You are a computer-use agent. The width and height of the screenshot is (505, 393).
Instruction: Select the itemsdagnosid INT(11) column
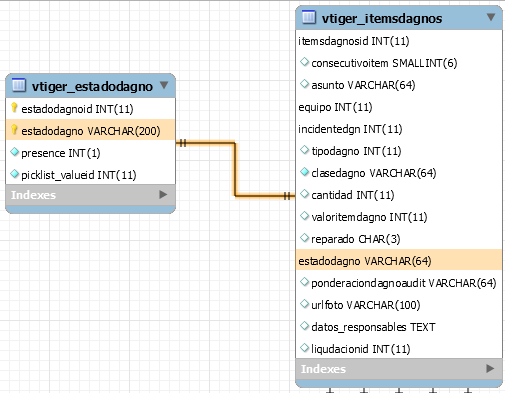[399, 41]
